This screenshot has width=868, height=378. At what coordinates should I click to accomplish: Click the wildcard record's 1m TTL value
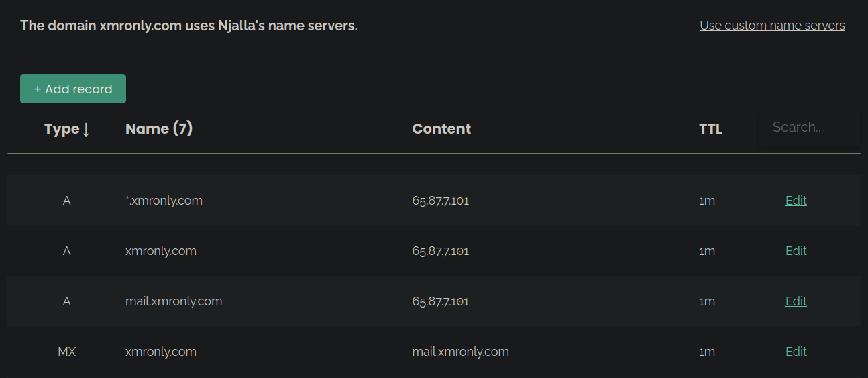click(706, 201)
